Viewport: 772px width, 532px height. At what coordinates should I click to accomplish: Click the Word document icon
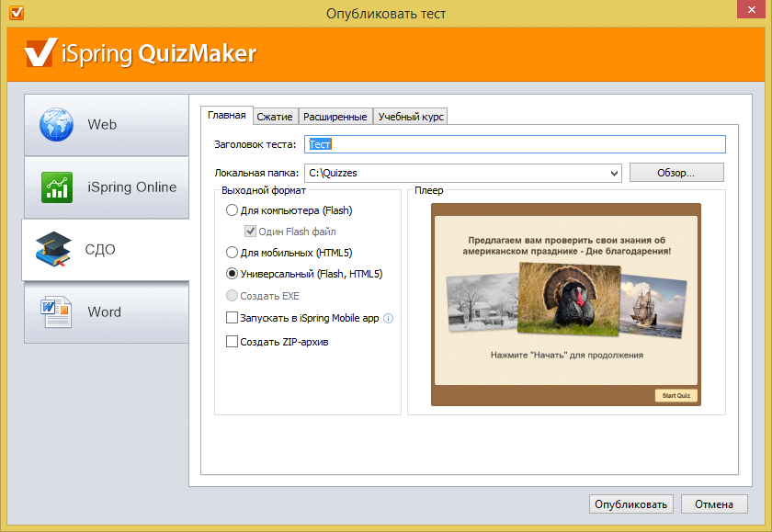pyautogui.click(x=56, y=311)
